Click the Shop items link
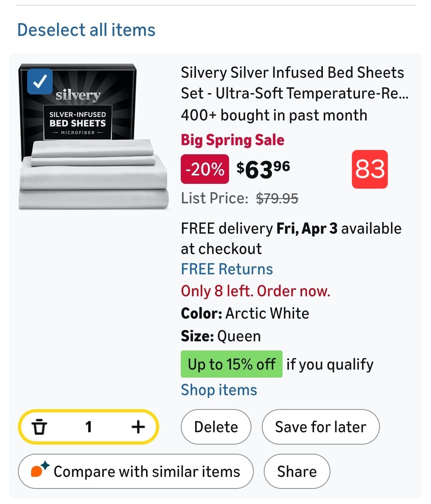This screenshot has width=431, height=504. (219, 390)
